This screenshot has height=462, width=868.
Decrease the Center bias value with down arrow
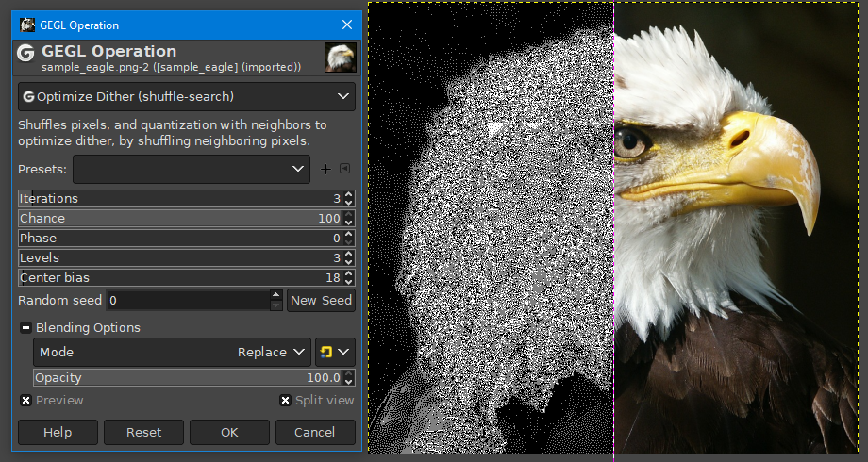click(x=349, y=282)
